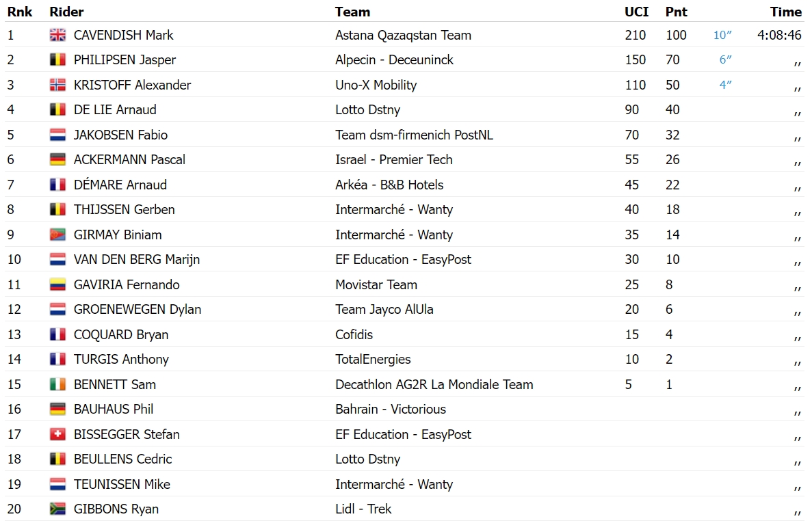This screenshot has width=812, height=521.
Task: Click the British flag beside Cavendish
Action: [x=57, y=35]
